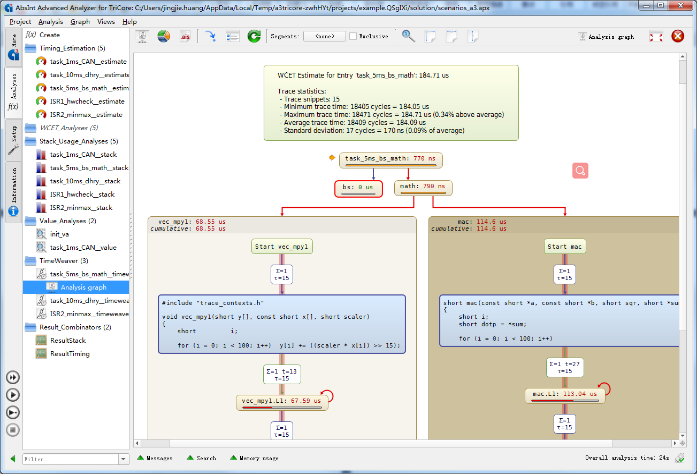Click the orange diamond entry marker

(x=332, y=157)
